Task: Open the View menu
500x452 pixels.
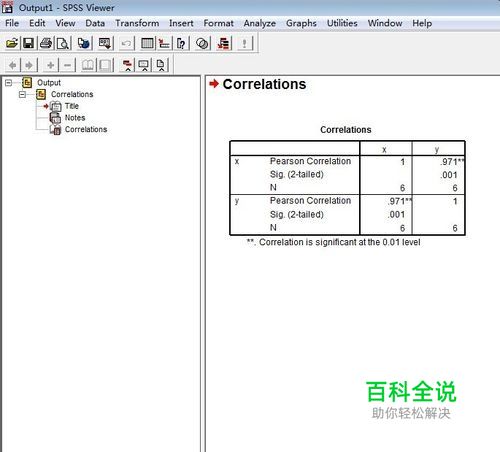Action: pyautogui.click(x=65, y=23)
